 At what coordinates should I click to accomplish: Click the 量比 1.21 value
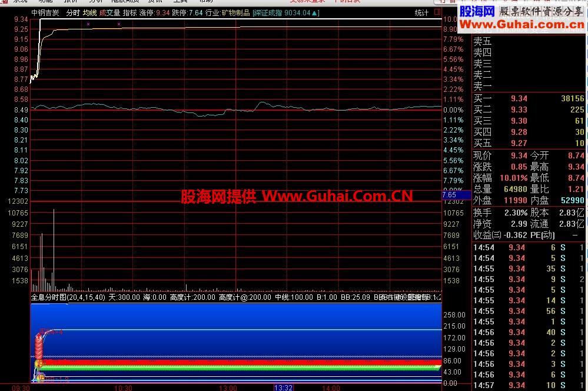pyautogui.click(x=576, y=189)
